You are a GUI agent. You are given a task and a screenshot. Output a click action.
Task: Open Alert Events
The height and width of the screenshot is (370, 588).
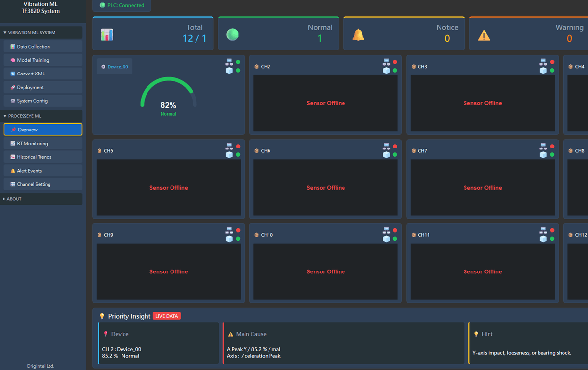(x=43, y=171)
